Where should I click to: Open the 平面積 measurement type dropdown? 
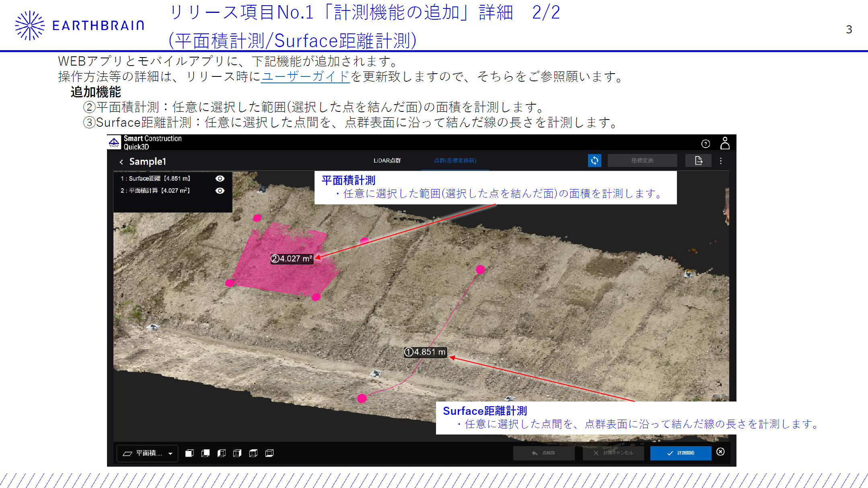(148, 453)
